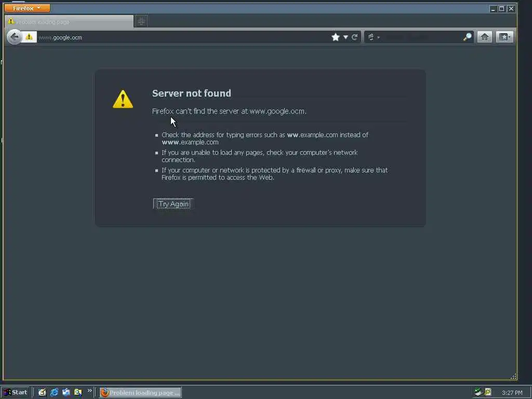Open the Windows Start menu
The width and height of the screenshot is (532, 399).
click(15, 393)
